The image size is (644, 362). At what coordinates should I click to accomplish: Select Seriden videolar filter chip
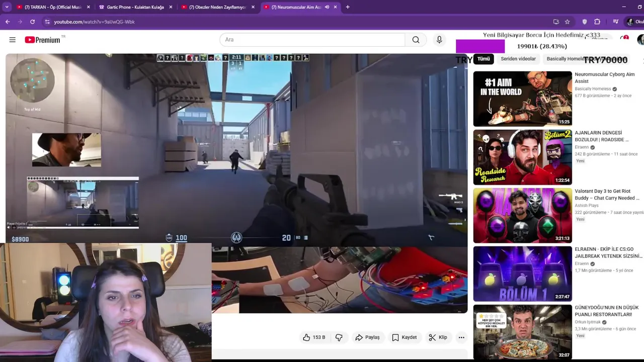[518, 59]
